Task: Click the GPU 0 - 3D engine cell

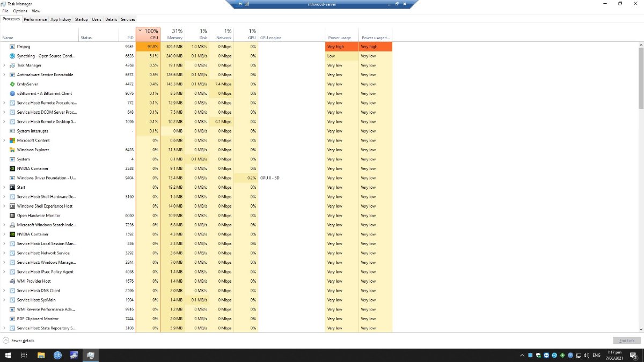Action: pyautogui.click(x=291, y=178)
